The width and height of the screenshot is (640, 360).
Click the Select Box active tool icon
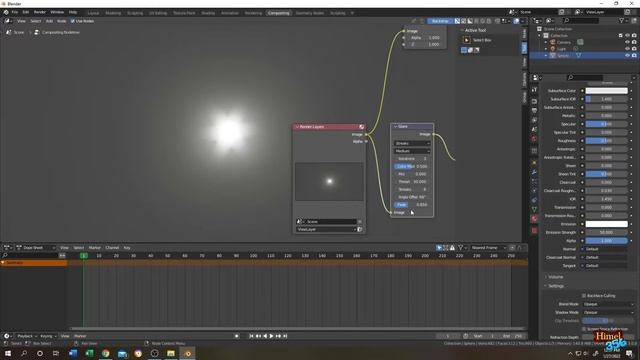pos(467,40)
